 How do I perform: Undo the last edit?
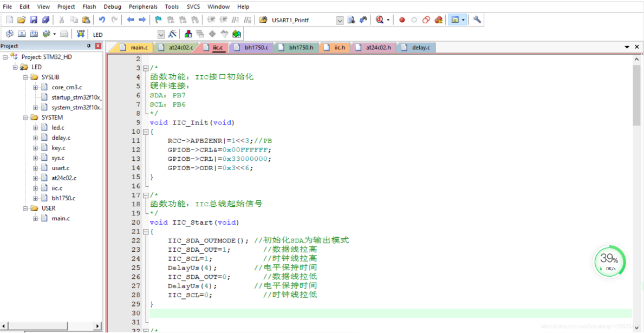coord(102,19)
